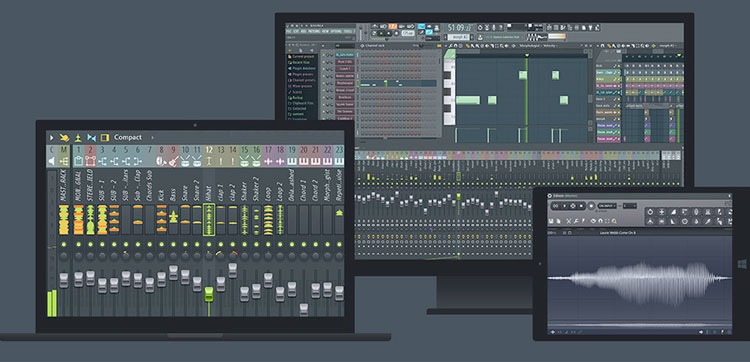Screen dimensions: 750x362
Task: Click the yellow panel layout icon beside Compact
Action: pyautogui.click(x=105, y=137)
